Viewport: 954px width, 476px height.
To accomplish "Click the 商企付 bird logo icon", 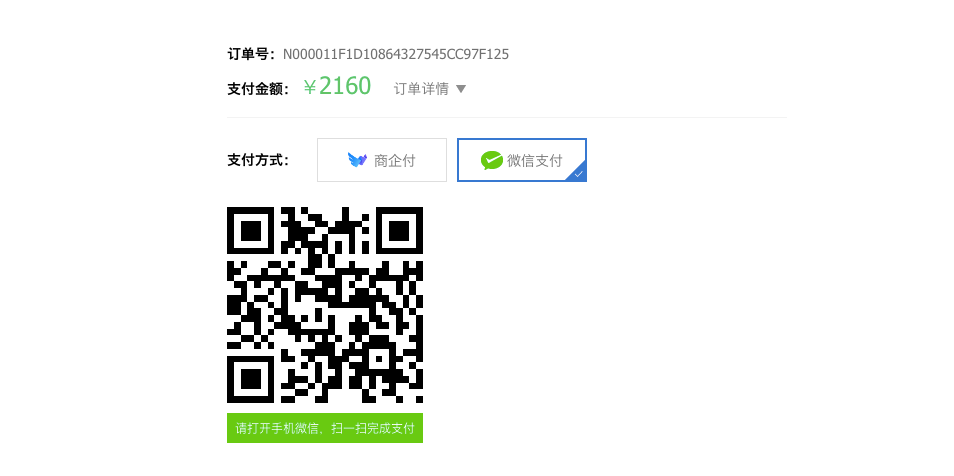I will 357,160.
